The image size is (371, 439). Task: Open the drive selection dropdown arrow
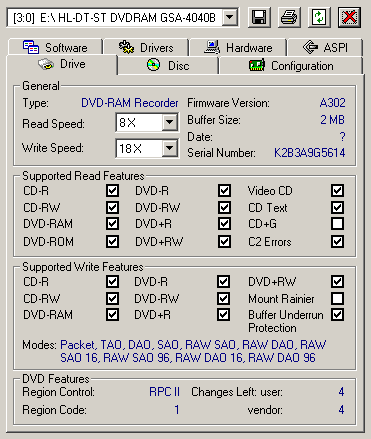pyautogui.click(x=230, y=17)
